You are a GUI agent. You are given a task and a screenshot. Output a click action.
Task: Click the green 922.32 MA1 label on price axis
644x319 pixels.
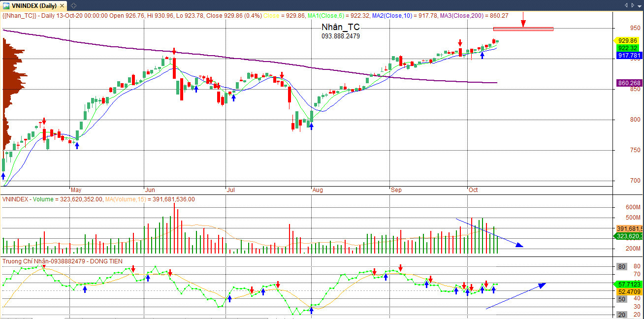coord(628,48)
